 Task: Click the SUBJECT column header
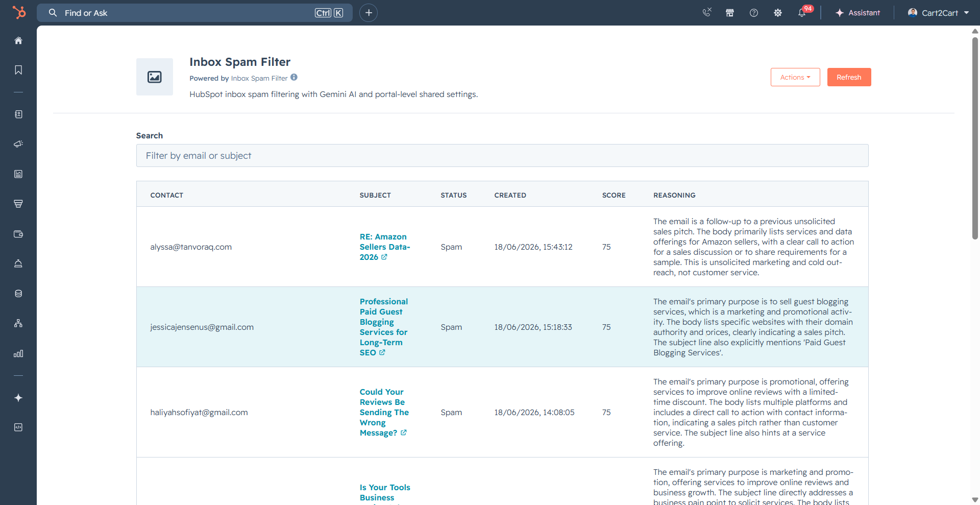(x=375, y=195)
